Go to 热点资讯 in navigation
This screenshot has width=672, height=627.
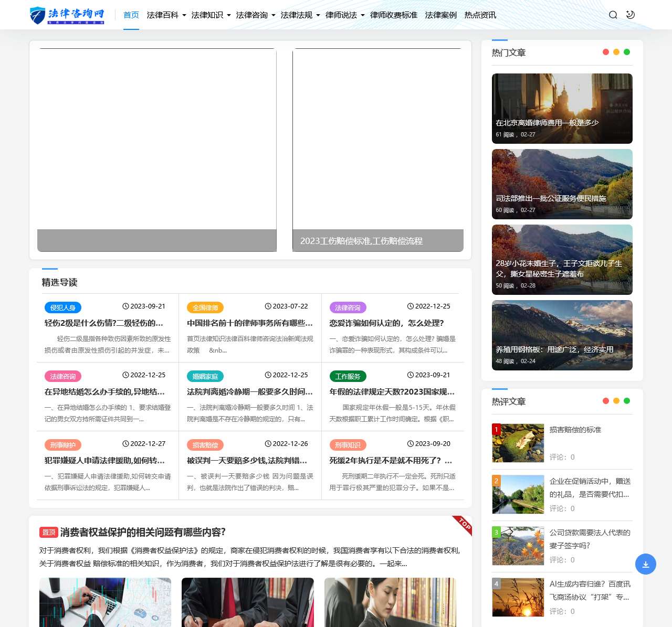coord(480,15)
